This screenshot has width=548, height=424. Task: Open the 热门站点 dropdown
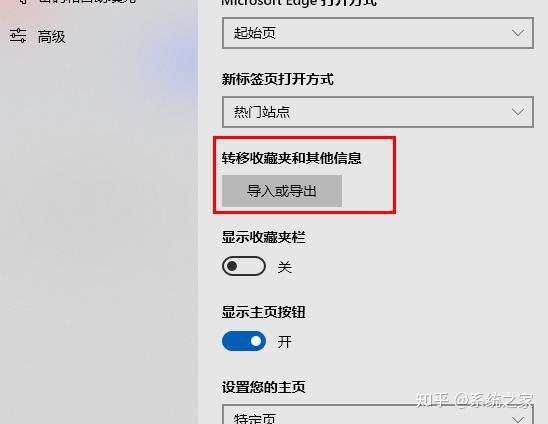point(378,112)
